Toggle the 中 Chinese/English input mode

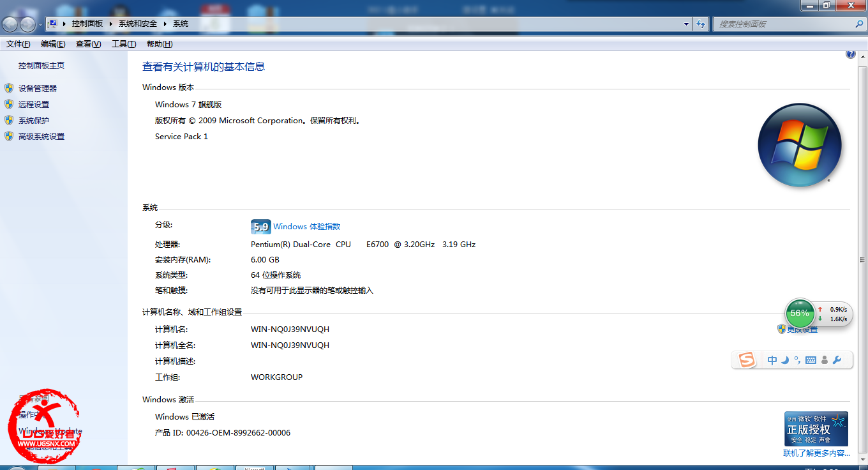(772, 360)
